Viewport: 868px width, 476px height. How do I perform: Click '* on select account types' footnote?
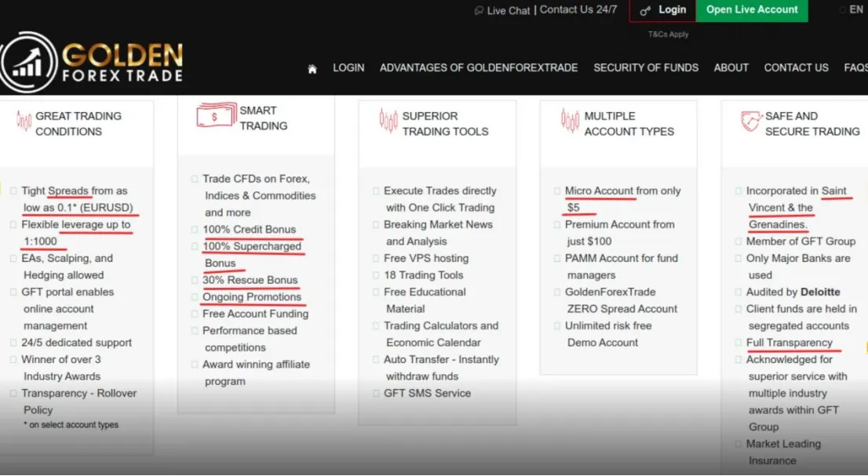(71, 424)
